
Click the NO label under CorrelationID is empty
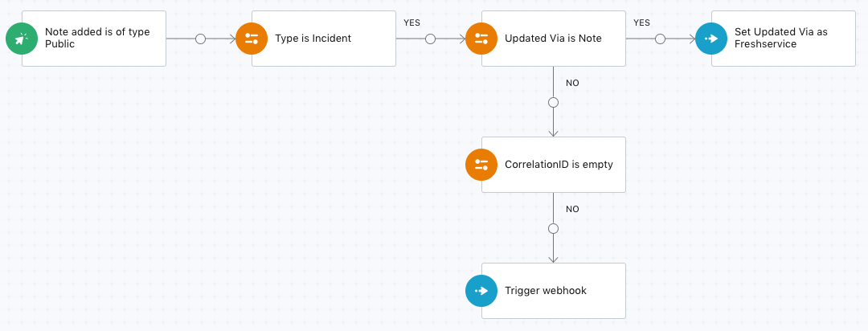pyautogui.click(x=572, y=209)
